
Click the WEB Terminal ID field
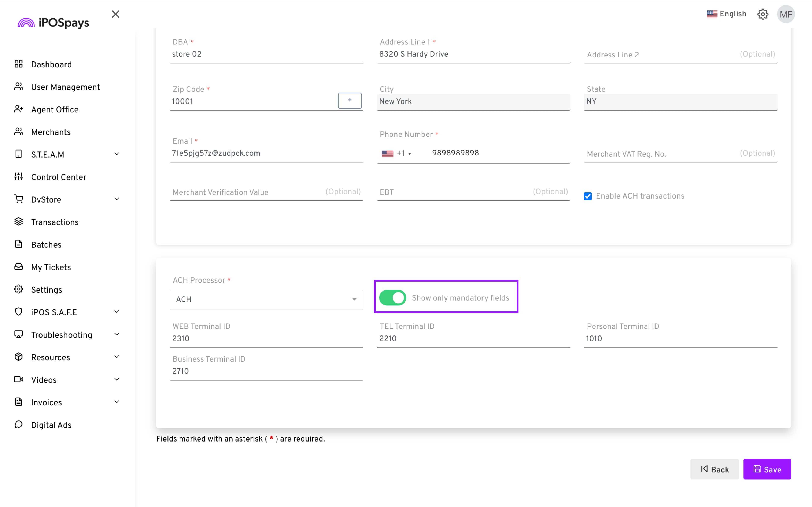[x=266, y=339]
